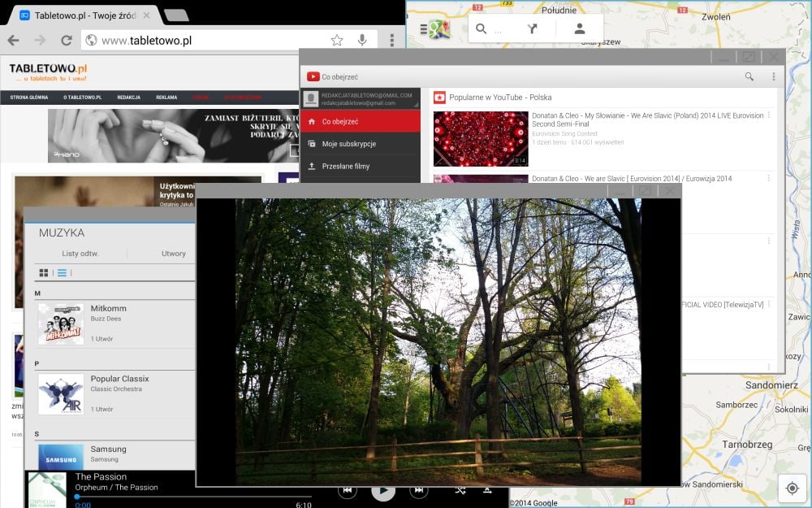
Task: Open directions in Google Maps
Action: (x=533, y=29)
